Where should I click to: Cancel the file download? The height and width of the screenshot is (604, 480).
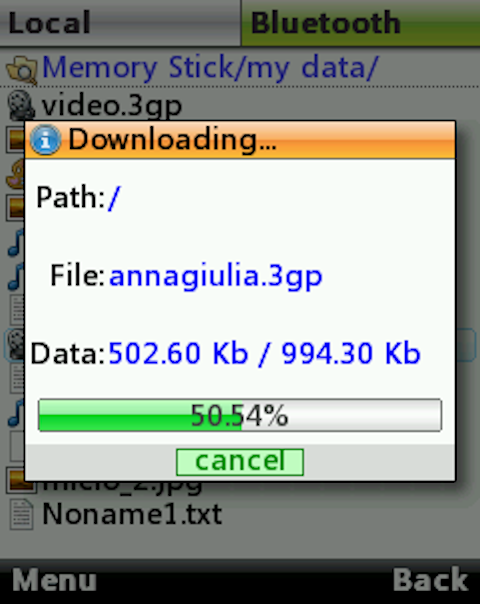[x=240, y=462]
